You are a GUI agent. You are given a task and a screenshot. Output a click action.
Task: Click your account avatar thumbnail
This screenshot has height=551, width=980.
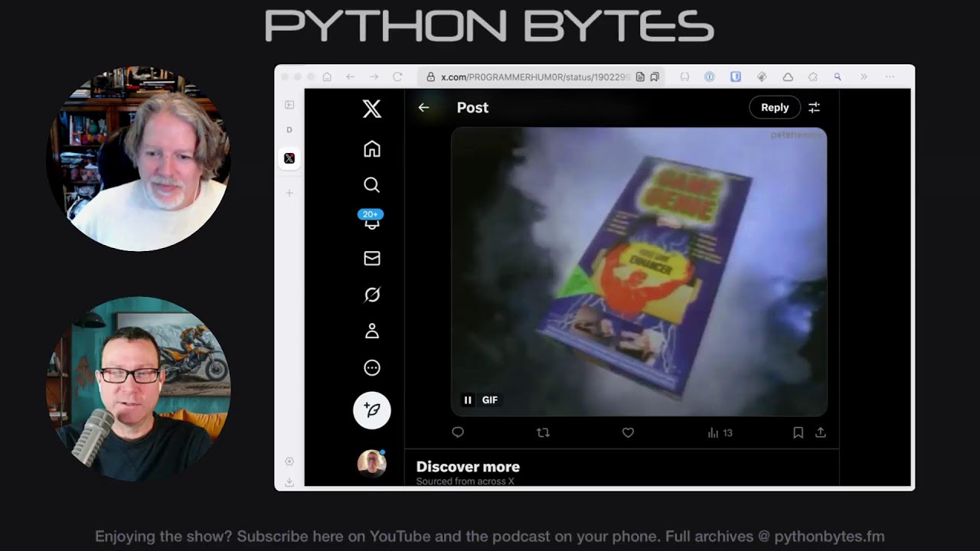(372, 463)
